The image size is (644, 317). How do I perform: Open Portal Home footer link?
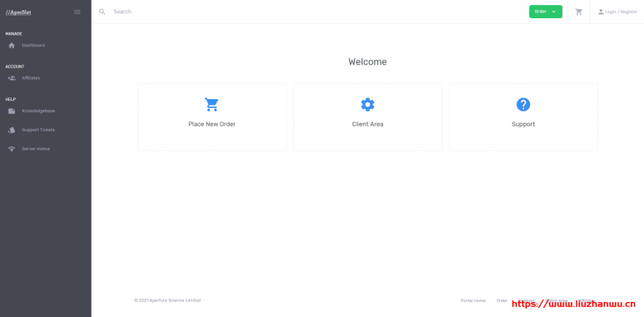(x=473, y=300)
